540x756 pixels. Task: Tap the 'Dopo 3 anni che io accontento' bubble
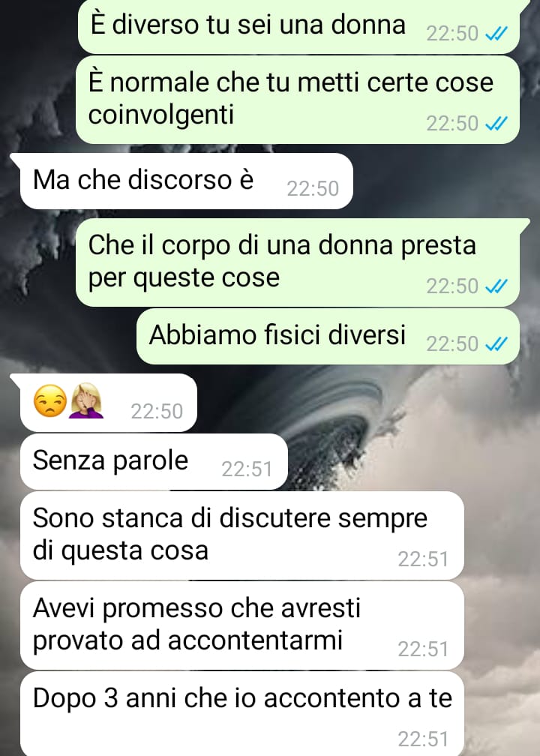pyautogui.click(x=242, y=713)
